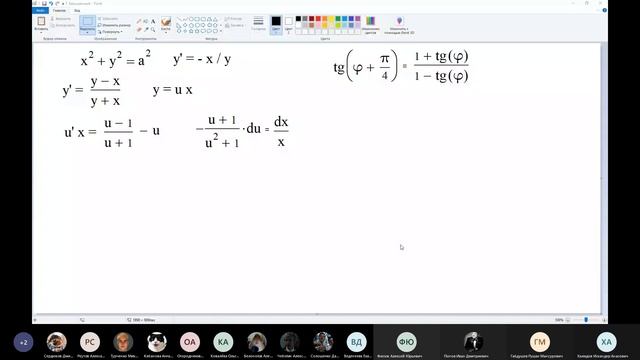Click the Redo arrow in quick access toolbar
Image resolution: width=640 pixels, height=360 pixels.
(57, 3)
